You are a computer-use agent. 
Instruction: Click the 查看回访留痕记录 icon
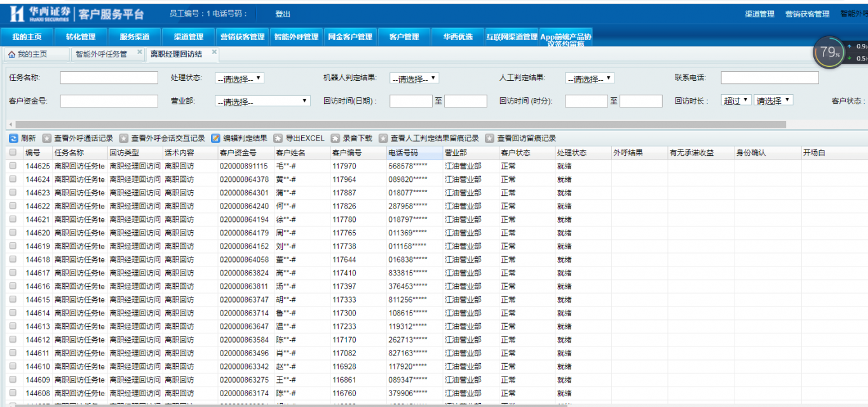coord(490,138)
